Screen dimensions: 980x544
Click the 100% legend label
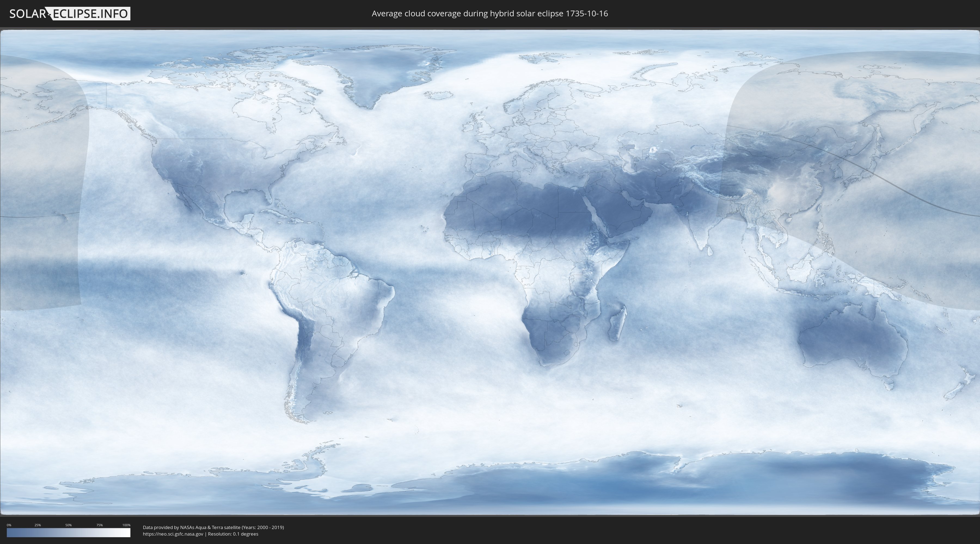[126, 525]
